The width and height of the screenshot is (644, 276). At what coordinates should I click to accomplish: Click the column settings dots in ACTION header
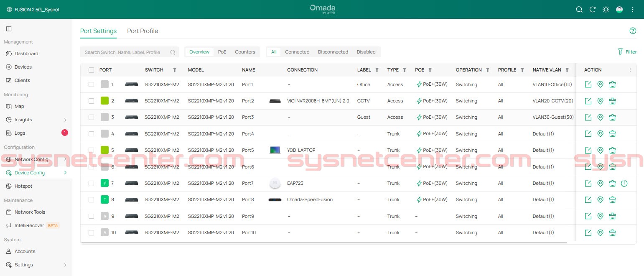point(630,70)
